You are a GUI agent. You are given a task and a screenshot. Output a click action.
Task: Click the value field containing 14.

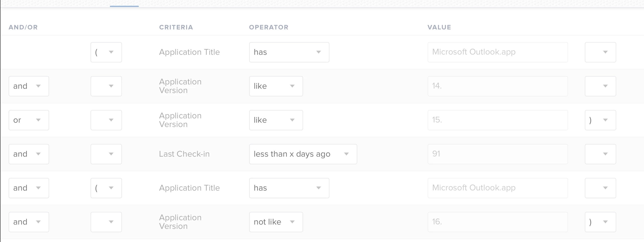tap(497, 86)
